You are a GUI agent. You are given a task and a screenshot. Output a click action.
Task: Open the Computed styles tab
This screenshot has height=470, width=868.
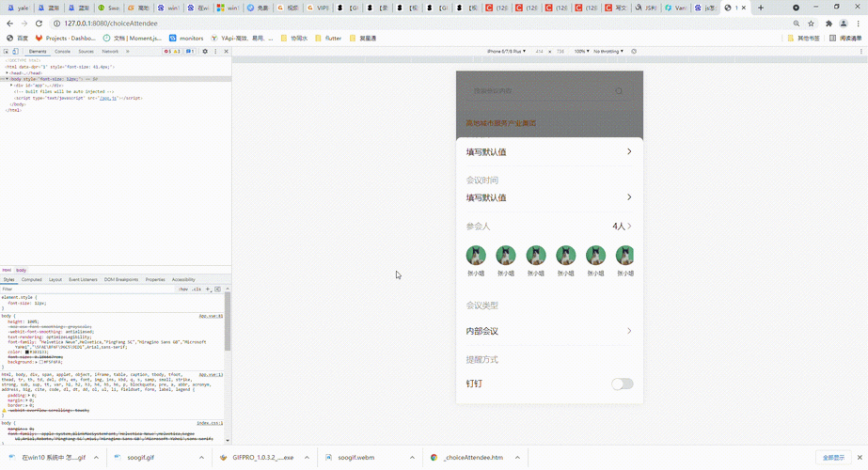32,279
